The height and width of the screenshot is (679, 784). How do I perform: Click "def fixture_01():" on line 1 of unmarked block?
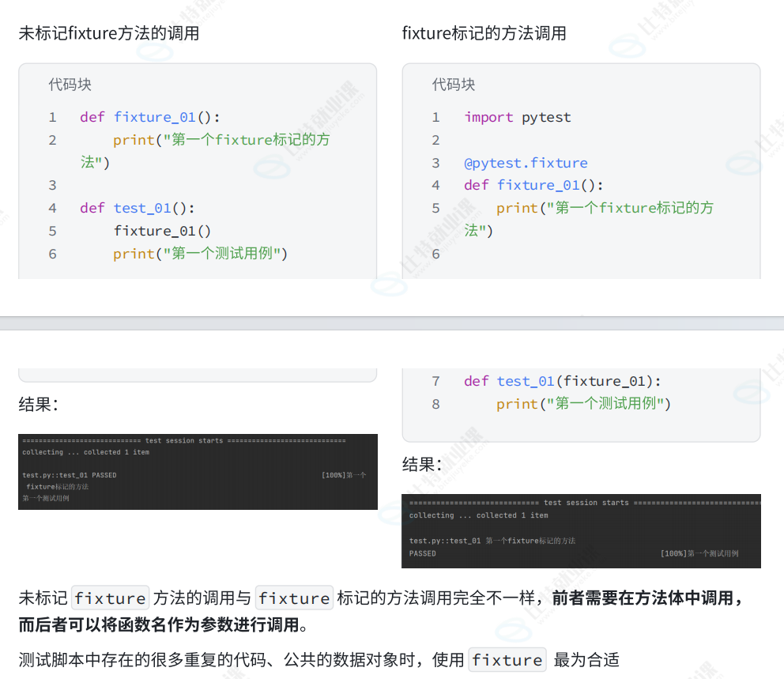click(x=149, y=117)
